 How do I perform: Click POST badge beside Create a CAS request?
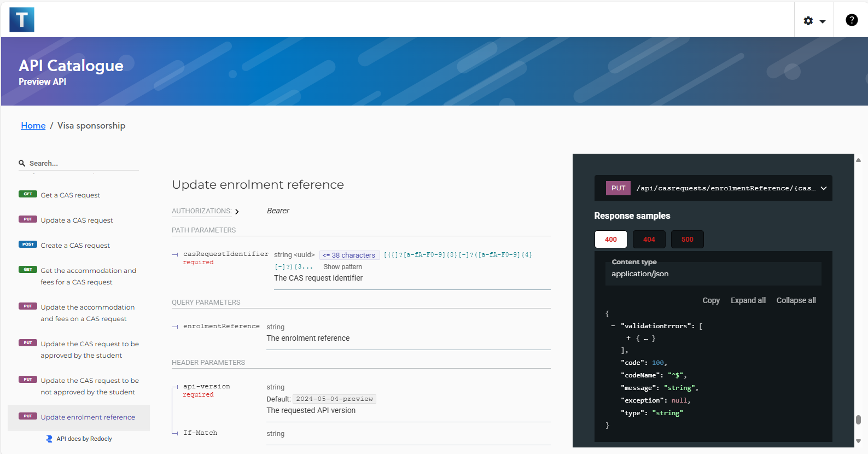point(28,245)
